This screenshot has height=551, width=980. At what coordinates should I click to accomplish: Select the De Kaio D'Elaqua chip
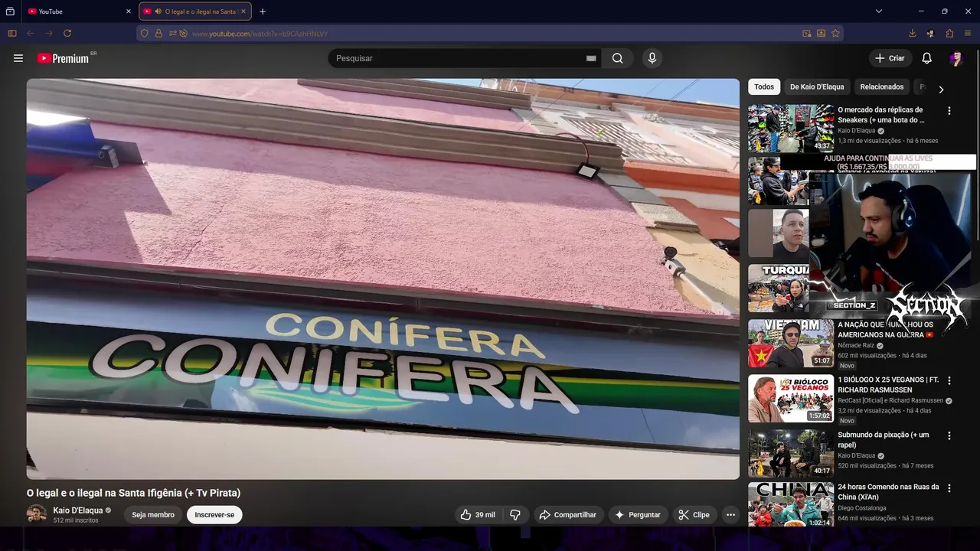pyautogui.click(x=817, y=87)
